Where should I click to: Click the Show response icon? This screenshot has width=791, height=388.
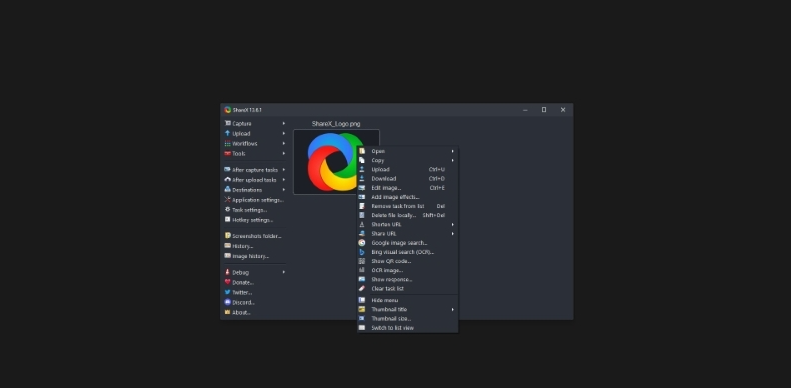coord(362,279)
